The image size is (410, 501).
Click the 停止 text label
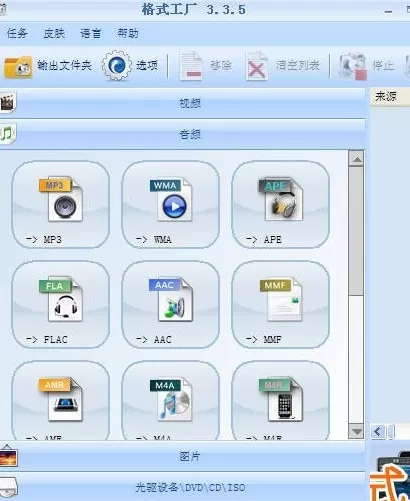(383, 65)
